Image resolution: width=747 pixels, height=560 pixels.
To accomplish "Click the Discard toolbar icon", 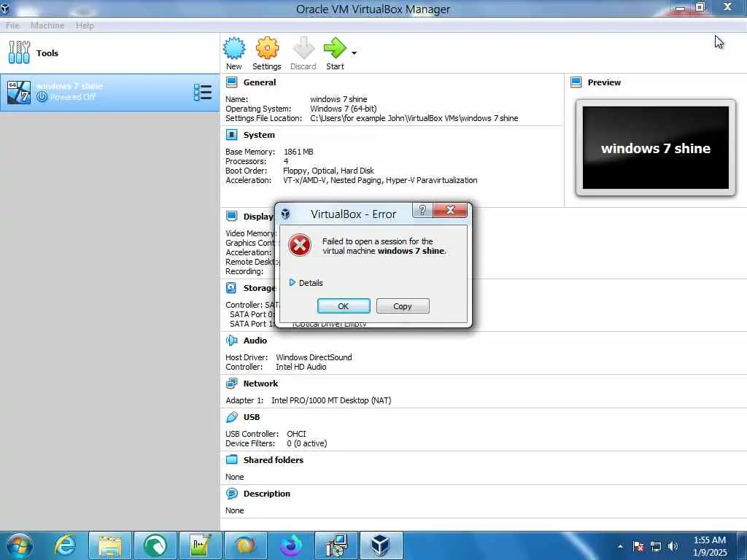I will [303, 53].
